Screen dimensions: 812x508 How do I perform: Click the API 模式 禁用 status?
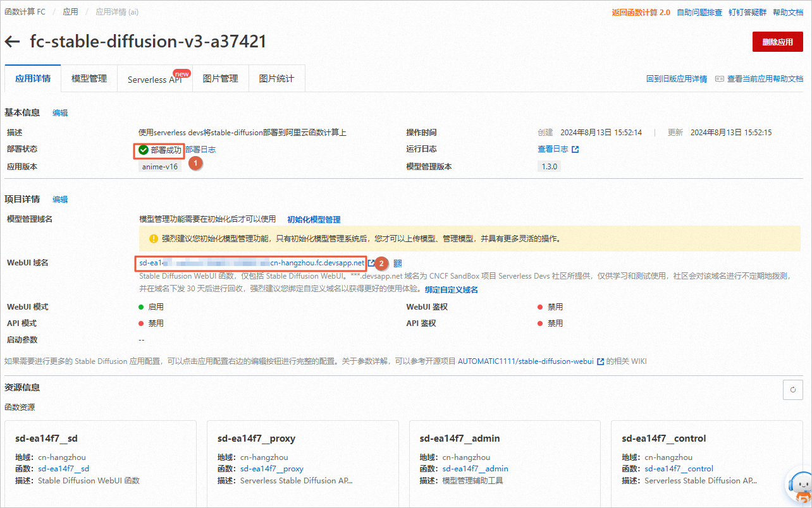(x=151, y=324)
